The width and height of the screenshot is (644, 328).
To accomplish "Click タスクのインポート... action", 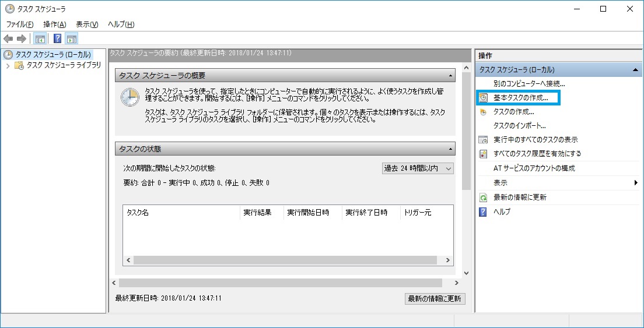I will 519,126.
